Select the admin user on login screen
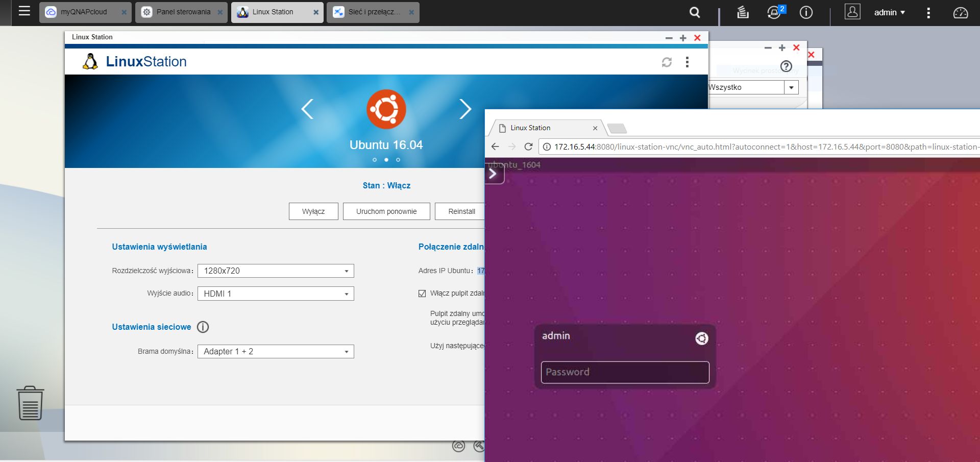980x462 pixels. click(x=556, y=336)
